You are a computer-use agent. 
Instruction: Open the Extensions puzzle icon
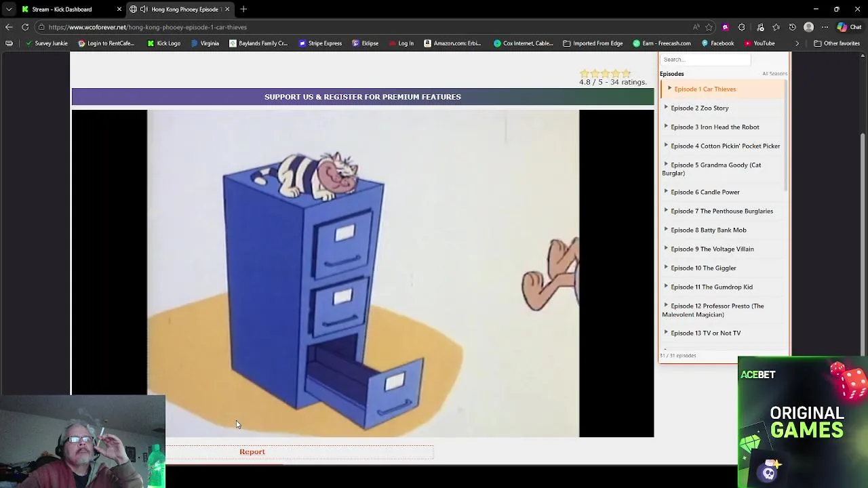click(741, 27)
